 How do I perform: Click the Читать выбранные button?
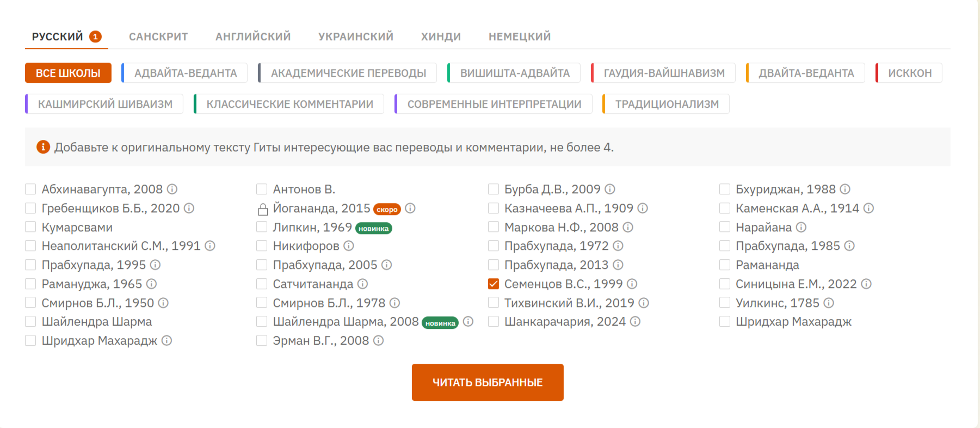coord(488,382)
